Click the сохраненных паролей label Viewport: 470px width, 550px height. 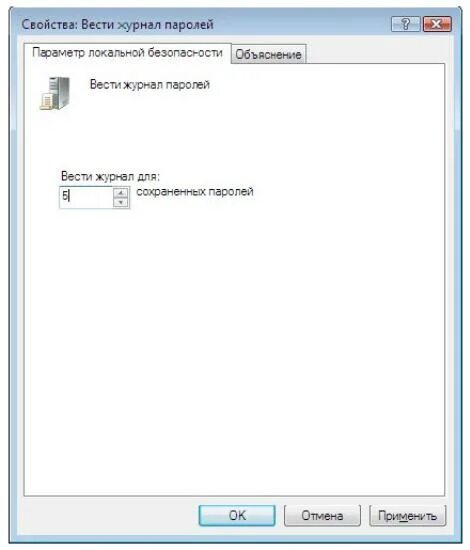pyautogui.click(x=195, y=192)
